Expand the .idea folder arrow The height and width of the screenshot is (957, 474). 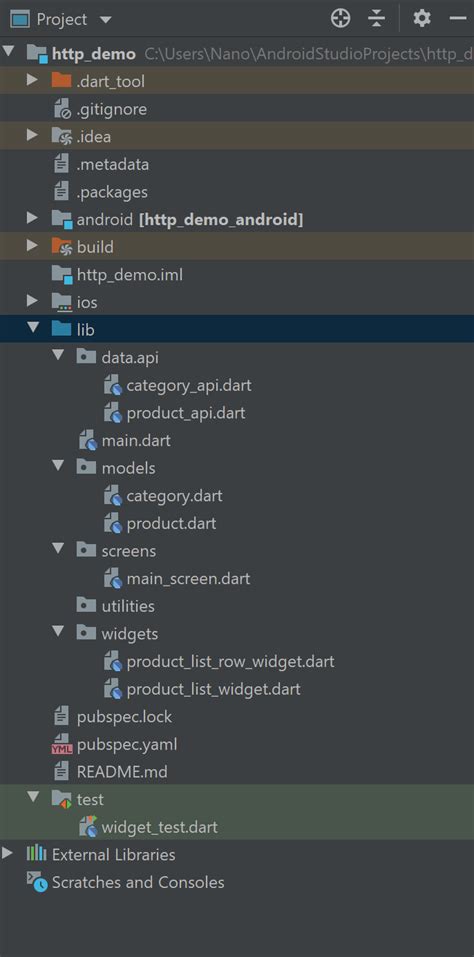pos(32,135)
